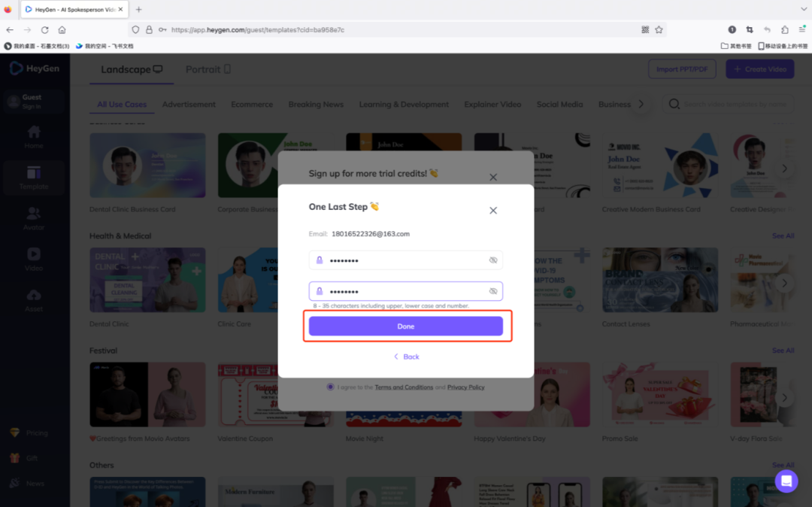
Task: Focus the search video templates field
Action: (x=728, y=104)
